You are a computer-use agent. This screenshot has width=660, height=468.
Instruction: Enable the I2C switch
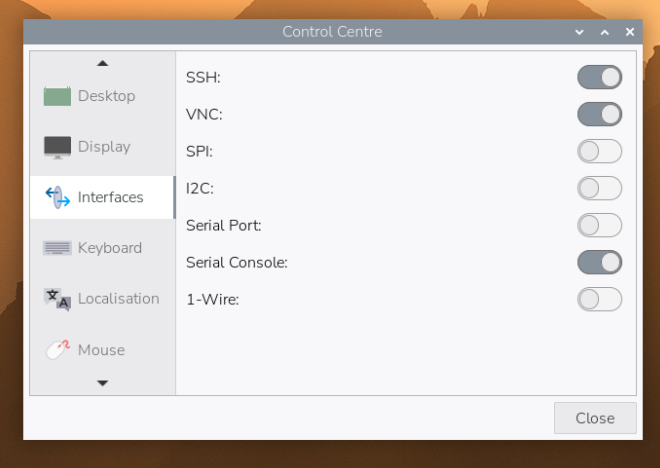[599, 188]
